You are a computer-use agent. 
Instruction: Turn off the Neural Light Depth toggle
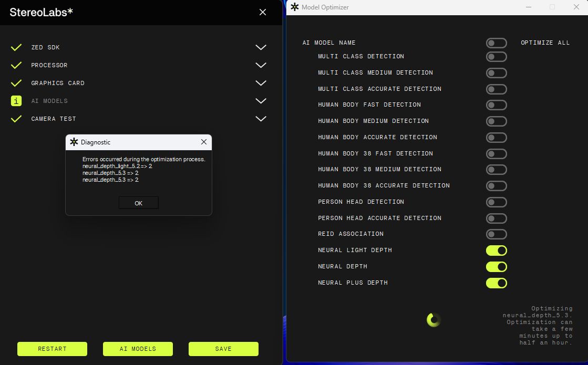click(496, 251)
